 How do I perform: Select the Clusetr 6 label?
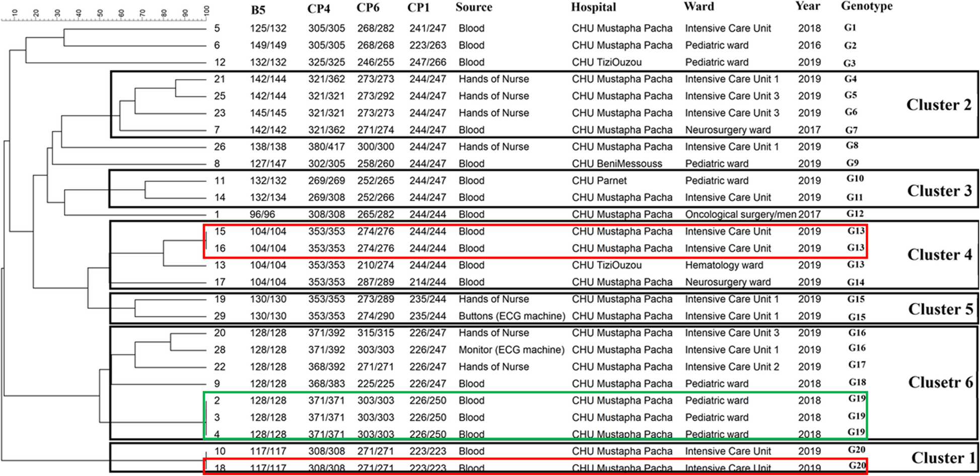[941, 382]
